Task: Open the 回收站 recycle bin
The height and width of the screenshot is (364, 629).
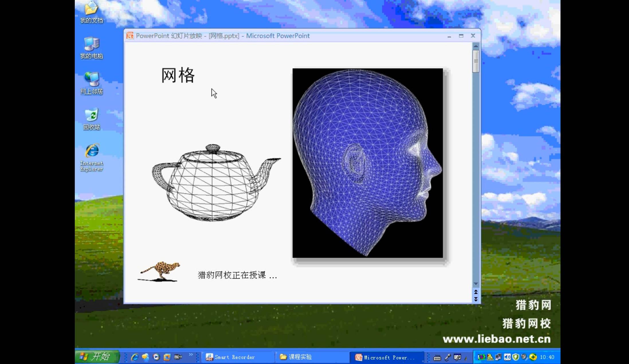Action: (91, 118)
